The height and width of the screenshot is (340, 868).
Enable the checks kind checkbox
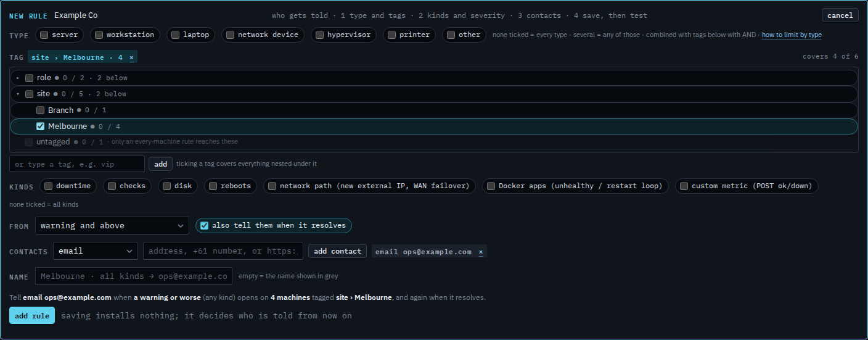point(112,186)
